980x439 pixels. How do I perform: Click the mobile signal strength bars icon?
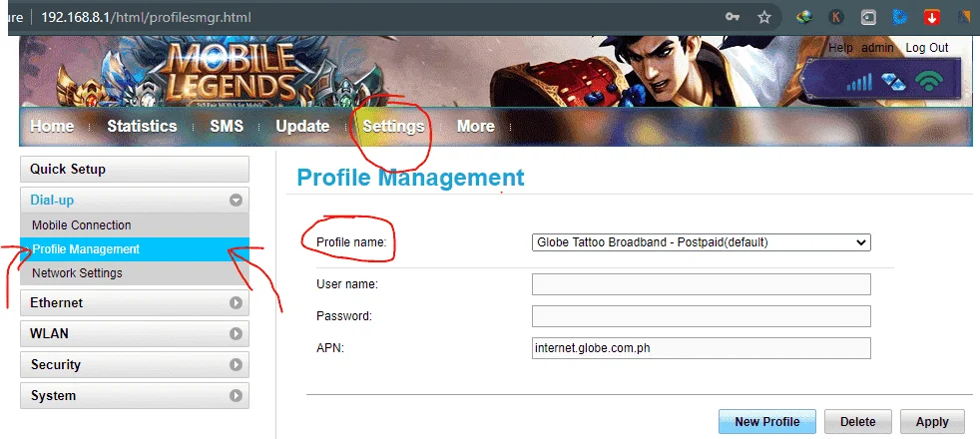click(x=859, y=82)
